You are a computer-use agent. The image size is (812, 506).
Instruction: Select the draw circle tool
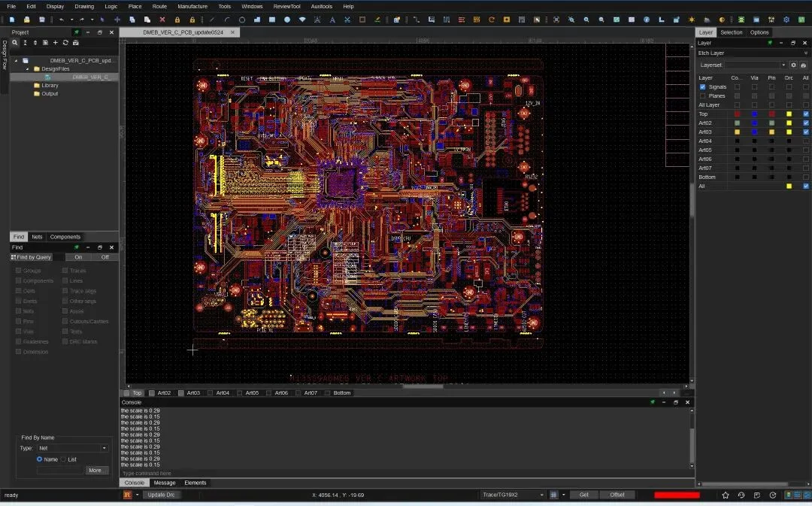[242, 20]
